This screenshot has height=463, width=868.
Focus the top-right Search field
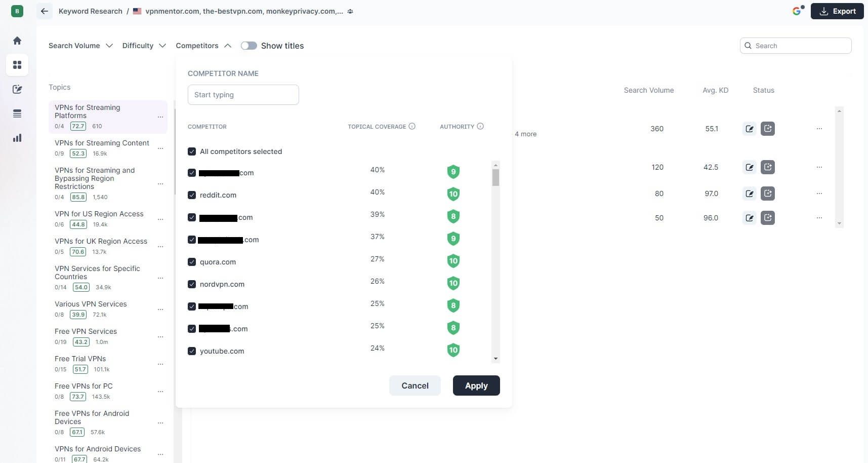pos(796,46)
